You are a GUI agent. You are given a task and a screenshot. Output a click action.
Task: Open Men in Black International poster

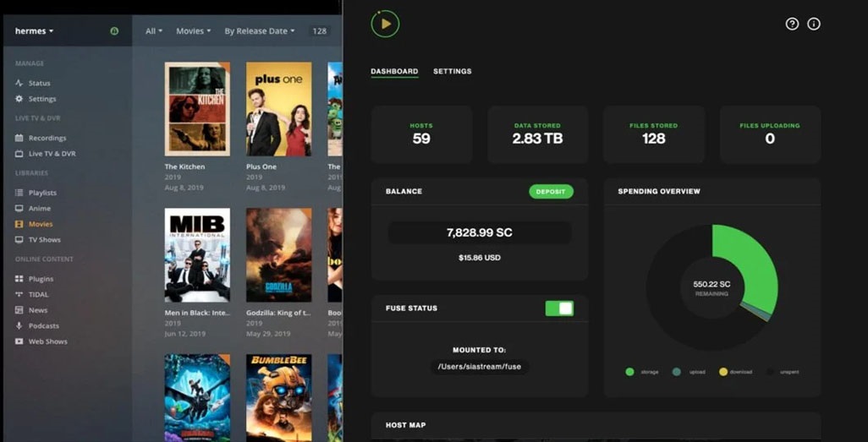[197, 255]
